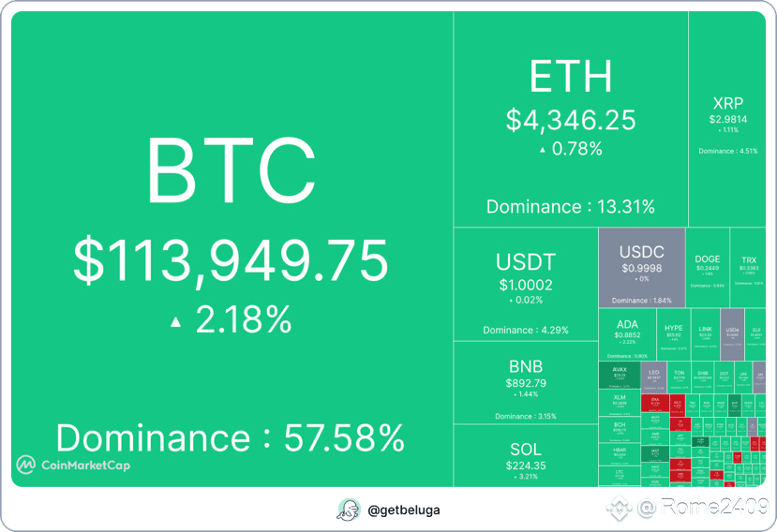
Task: Click the SOL tile
Action: coord(525,455)
